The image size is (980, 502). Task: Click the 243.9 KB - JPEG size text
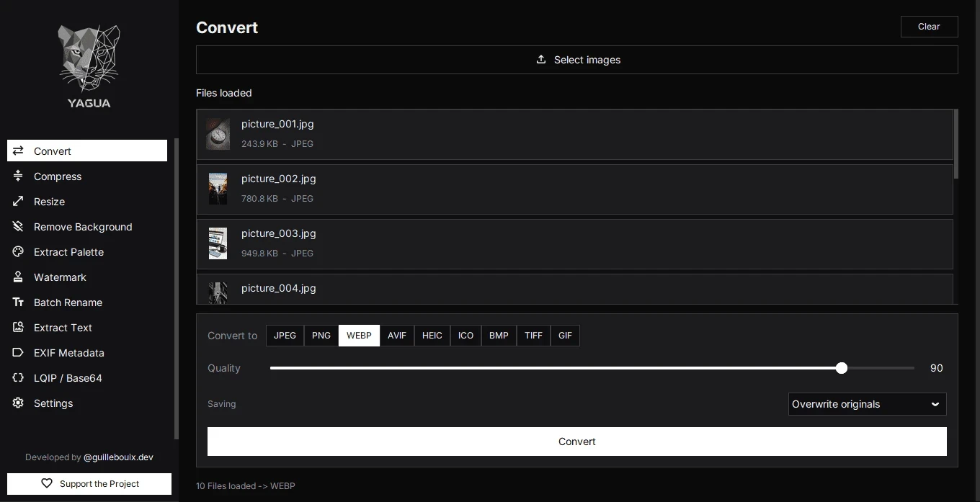[277, 144]
